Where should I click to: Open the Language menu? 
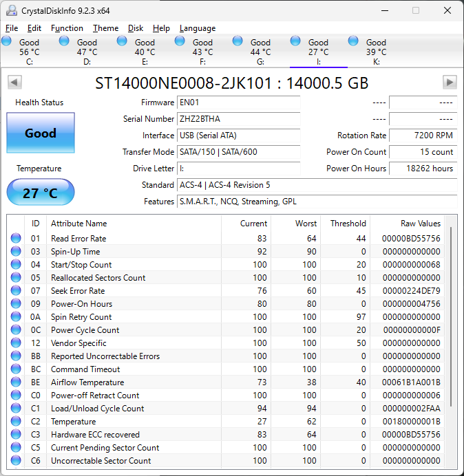point(198,28)
